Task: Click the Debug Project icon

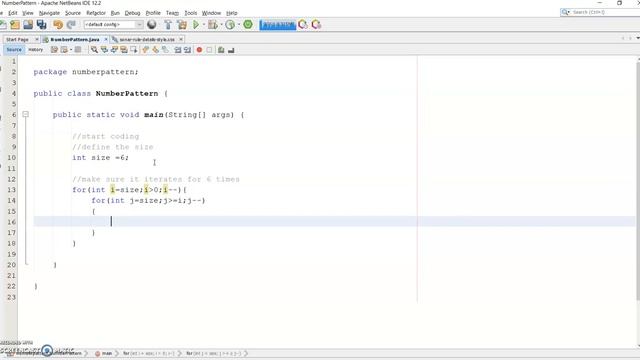Action: tap(213, 24)
